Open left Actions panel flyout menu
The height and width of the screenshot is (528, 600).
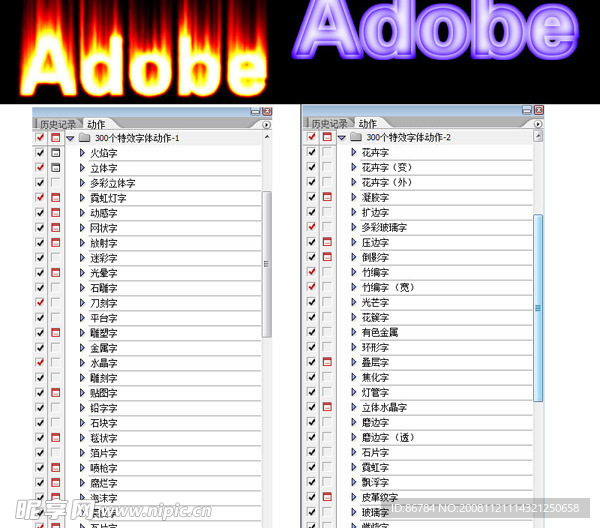coord(266,125)
